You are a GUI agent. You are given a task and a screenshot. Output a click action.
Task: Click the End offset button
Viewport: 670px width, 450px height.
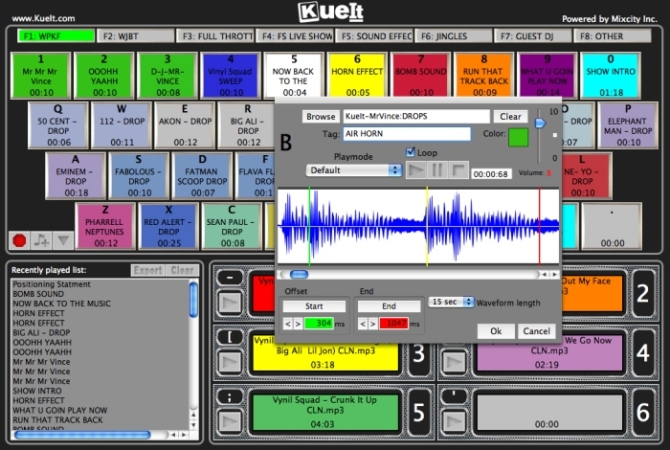coord(389,306)
